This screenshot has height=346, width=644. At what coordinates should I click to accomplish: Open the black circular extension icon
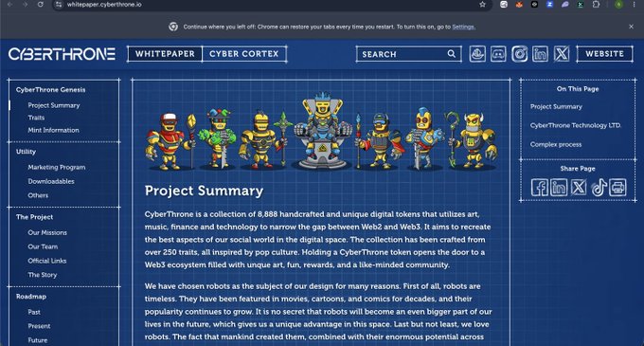[x=534, y=5]
